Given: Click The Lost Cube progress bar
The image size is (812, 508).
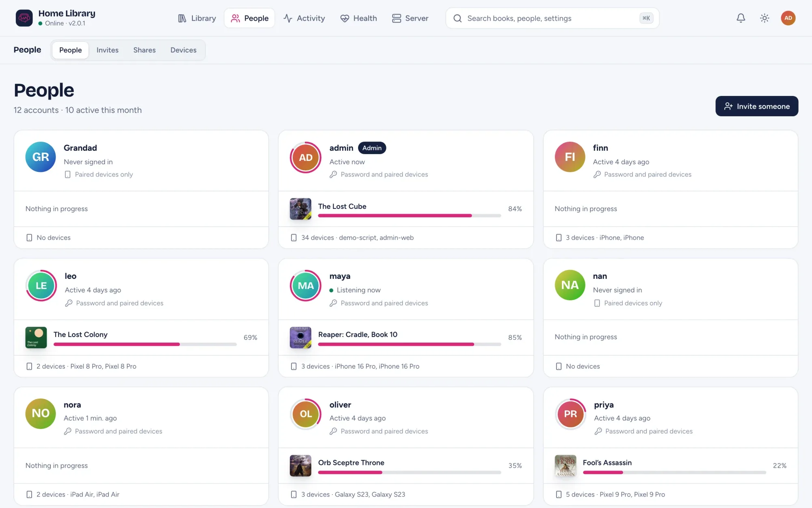Looking at the screenshot, I should [409, 216].
